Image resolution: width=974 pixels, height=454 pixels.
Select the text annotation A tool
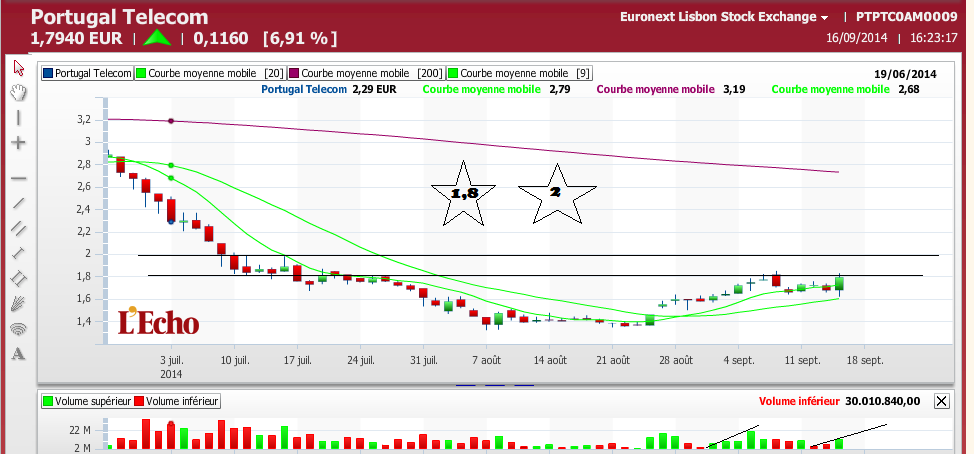pyautogui.click(x=19, y=354)
